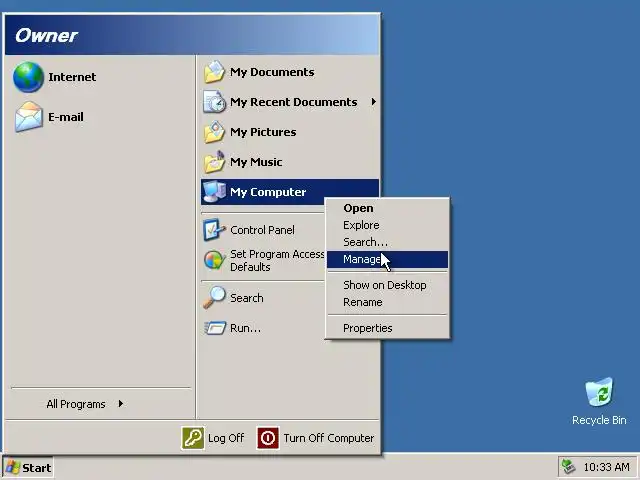The image size is (640, 480).
Task: Open the Control Panel icon
Action: click(x=214, y=230)
